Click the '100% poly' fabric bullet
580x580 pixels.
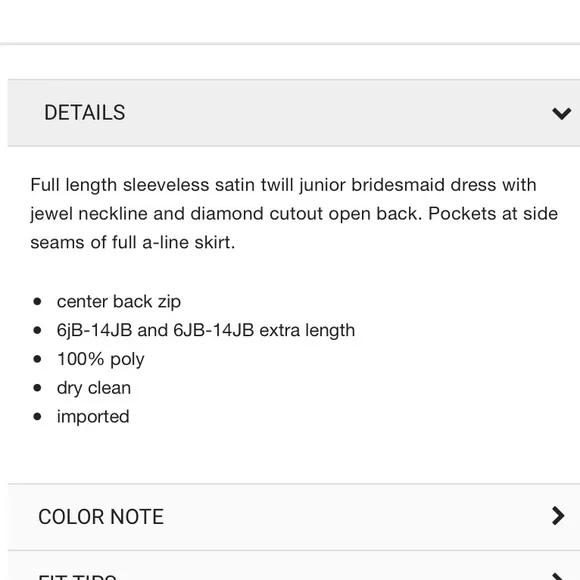[101, 360]
